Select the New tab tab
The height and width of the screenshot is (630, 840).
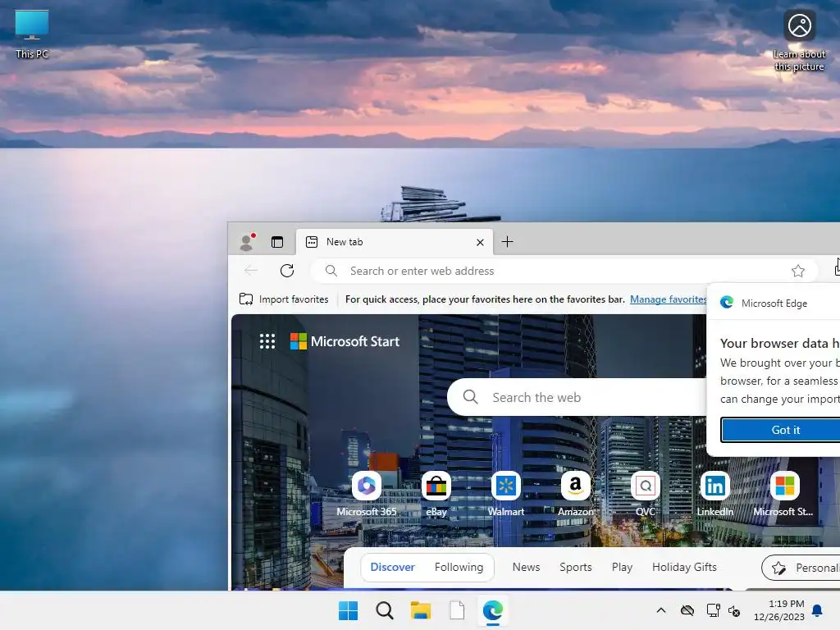[395, 242]
